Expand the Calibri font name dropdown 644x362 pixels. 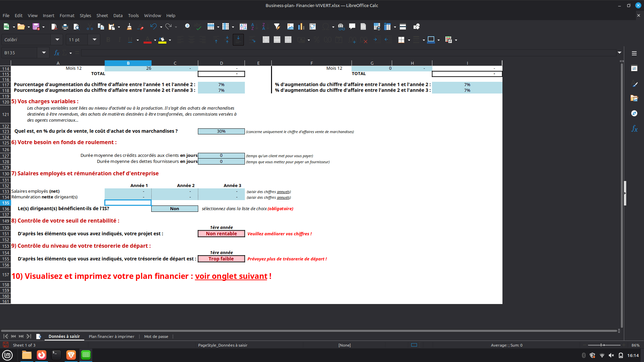pyautogui.click(x=57, y=40)
